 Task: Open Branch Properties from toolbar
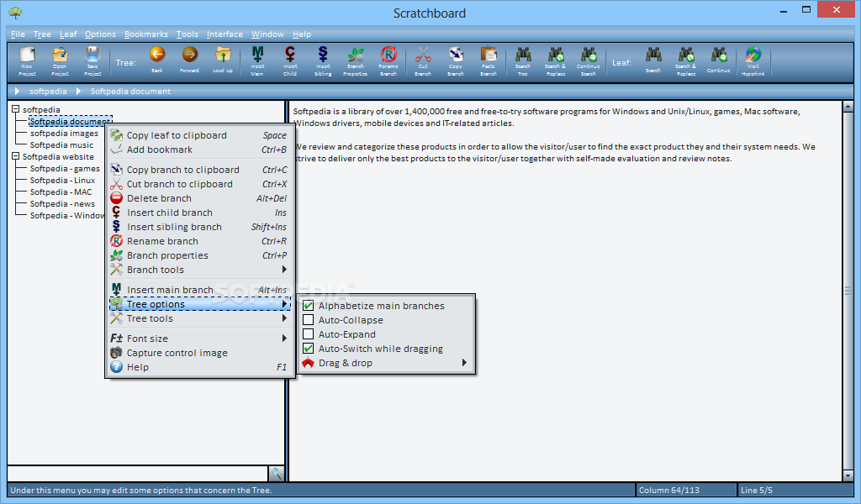coord(356,60)
